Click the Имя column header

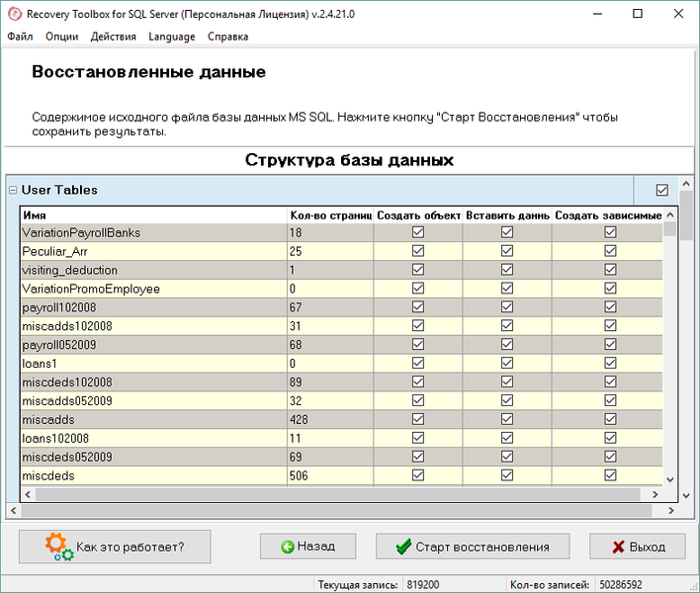(154, 215)
